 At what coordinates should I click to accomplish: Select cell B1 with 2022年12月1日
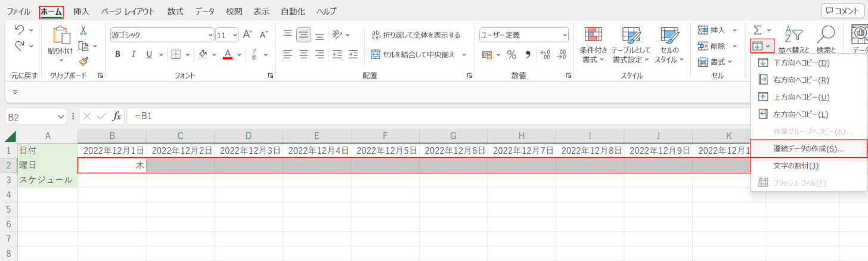pyautogui.click(x=112, y=150)
